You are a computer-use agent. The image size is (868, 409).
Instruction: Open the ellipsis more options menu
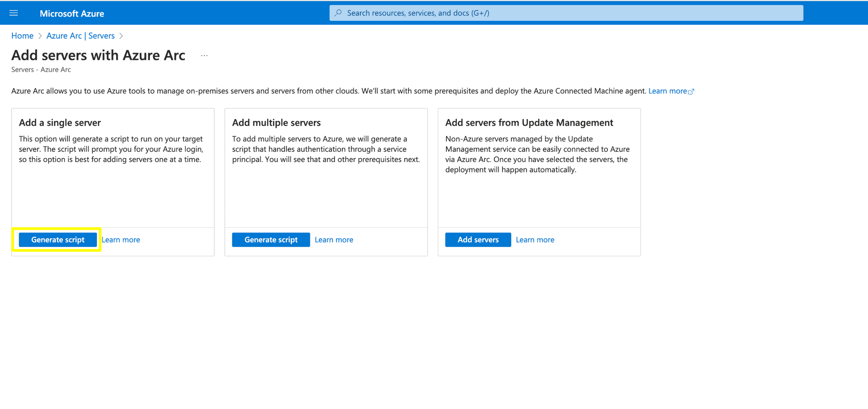tap(204, 56)
